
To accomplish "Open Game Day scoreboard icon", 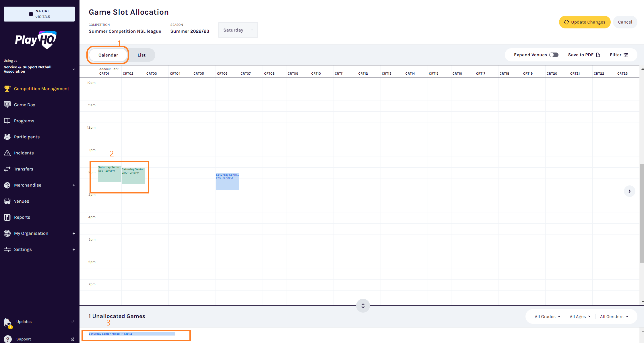I will click(7, 105).
